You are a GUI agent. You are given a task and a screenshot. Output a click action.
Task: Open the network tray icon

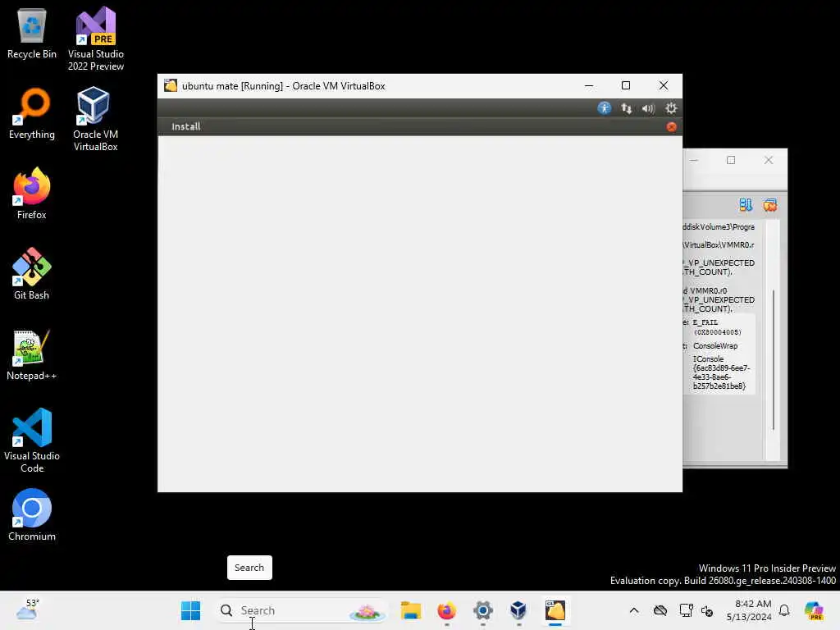click(x=686, y=610)
